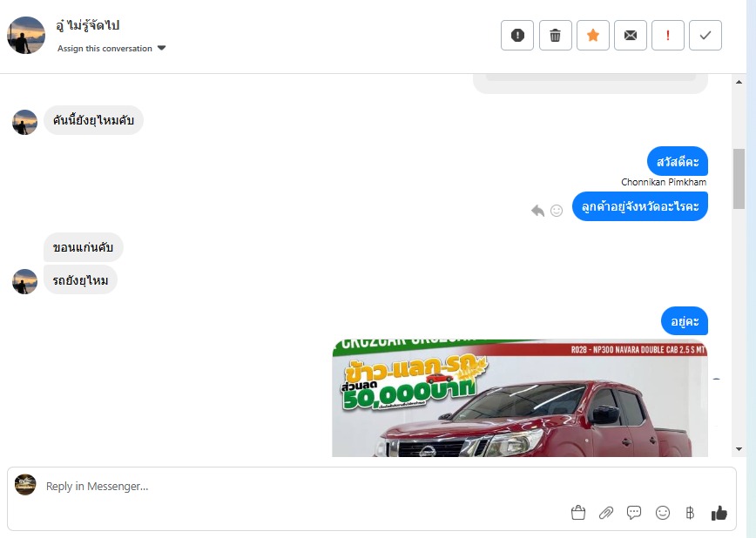Delete conversation using trash icon
The image size is (756, 538).
555,35
